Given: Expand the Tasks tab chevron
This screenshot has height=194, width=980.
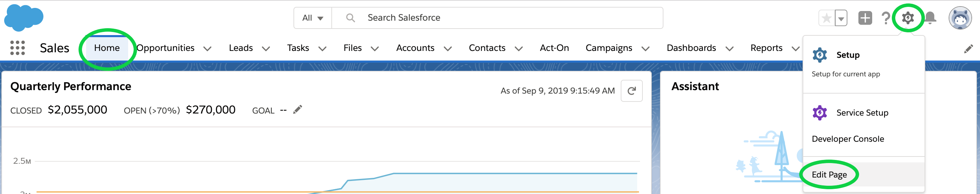Looking at the screenshot, I should click(x=322, y=48).
